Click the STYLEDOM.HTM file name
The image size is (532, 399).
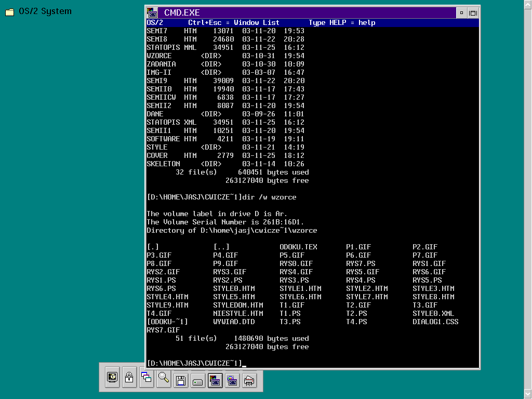[238, 305]
